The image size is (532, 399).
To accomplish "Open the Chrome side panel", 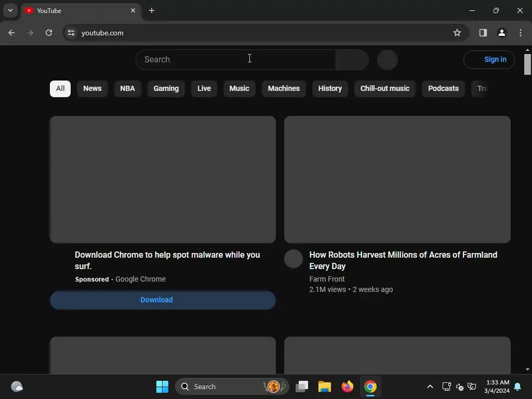I will coord(483,33).
